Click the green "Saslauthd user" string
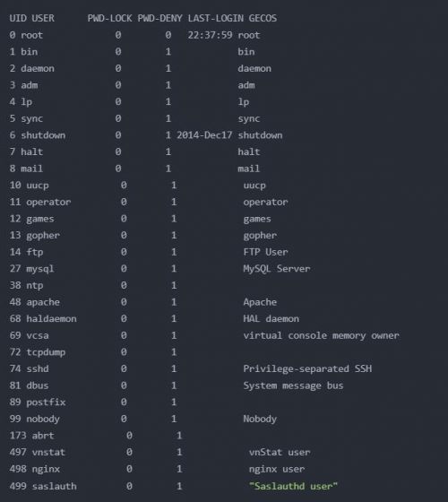The image size is (448, 502). tap(294, 486)
